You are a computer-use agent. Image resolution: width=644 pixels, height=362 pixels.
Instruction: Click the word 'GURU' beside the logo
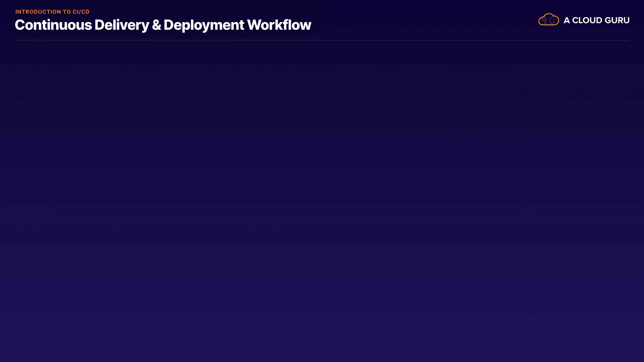617,20
